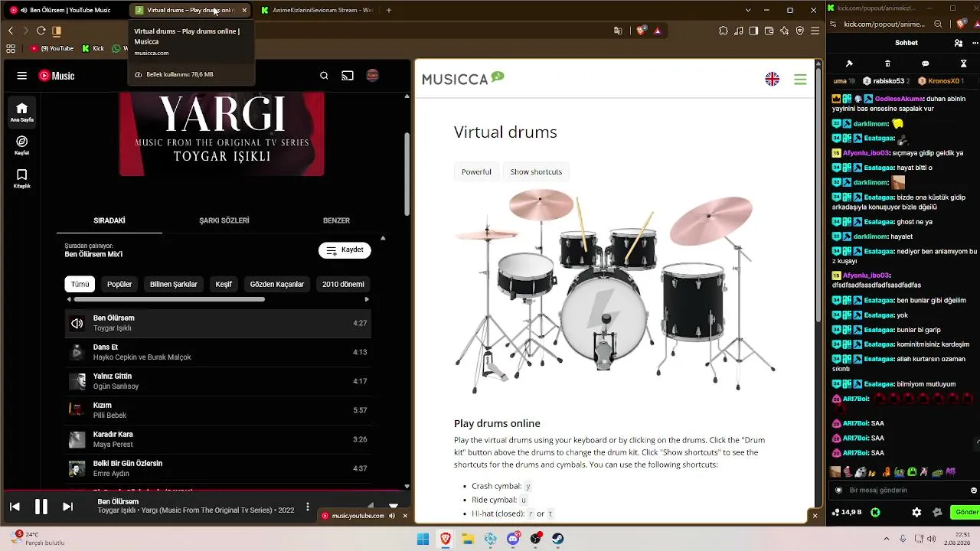Open the Windows Start menu
980x551 pixels.
(x=423, y=539)
